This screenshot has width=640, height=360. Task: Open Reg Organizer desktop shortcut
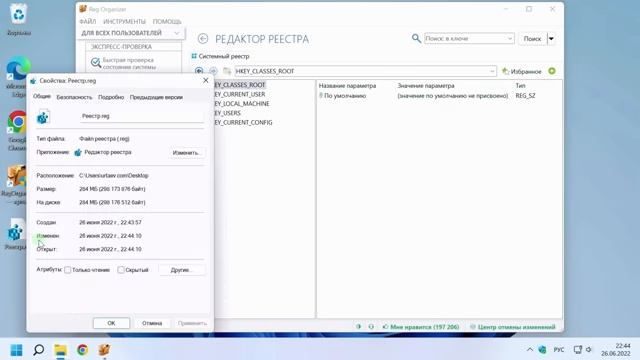16,176
